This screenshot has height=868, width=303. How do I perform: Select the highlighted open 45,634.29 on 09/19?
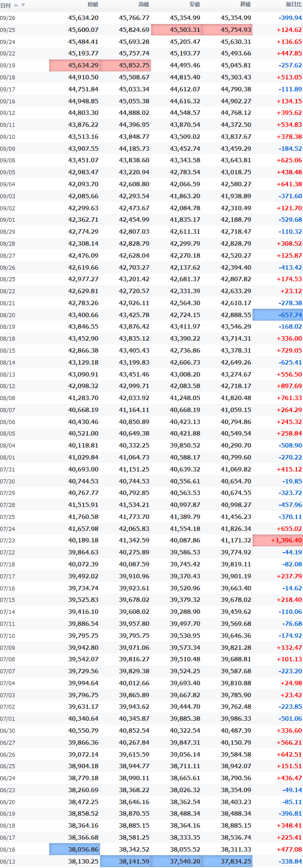coord(74,66)
